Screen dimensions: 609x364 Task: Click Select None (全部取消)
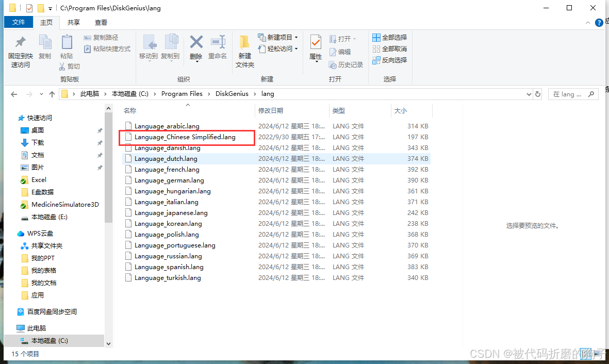pyautogui.click(x=389, y=49)
